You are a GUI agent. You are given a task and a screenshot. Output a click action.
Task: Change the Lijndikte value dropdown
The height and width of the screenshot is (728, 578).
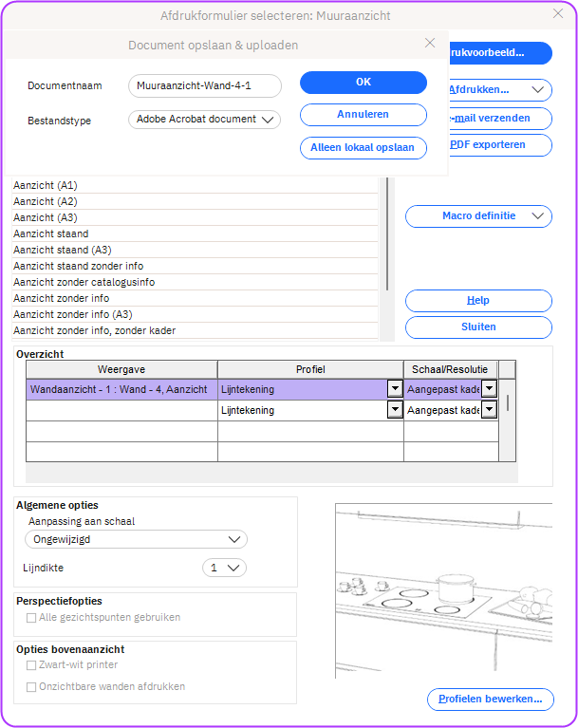pos(225,568)
